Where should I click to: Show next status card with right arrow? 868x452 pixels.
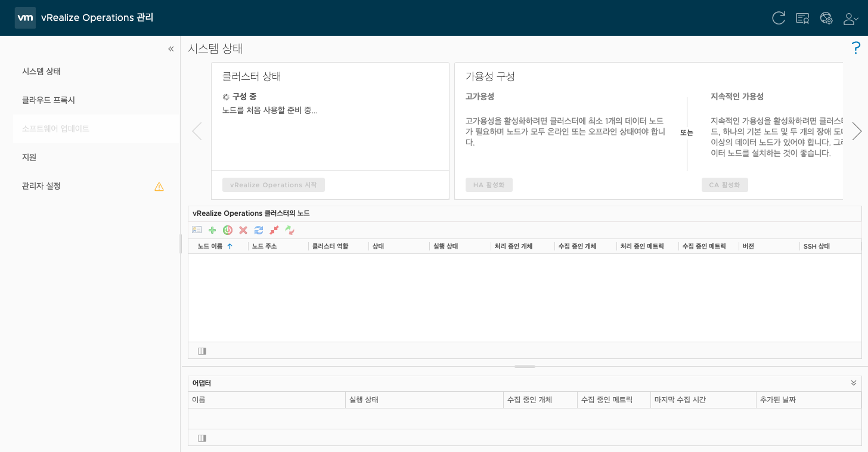click(x=857, y=131)
